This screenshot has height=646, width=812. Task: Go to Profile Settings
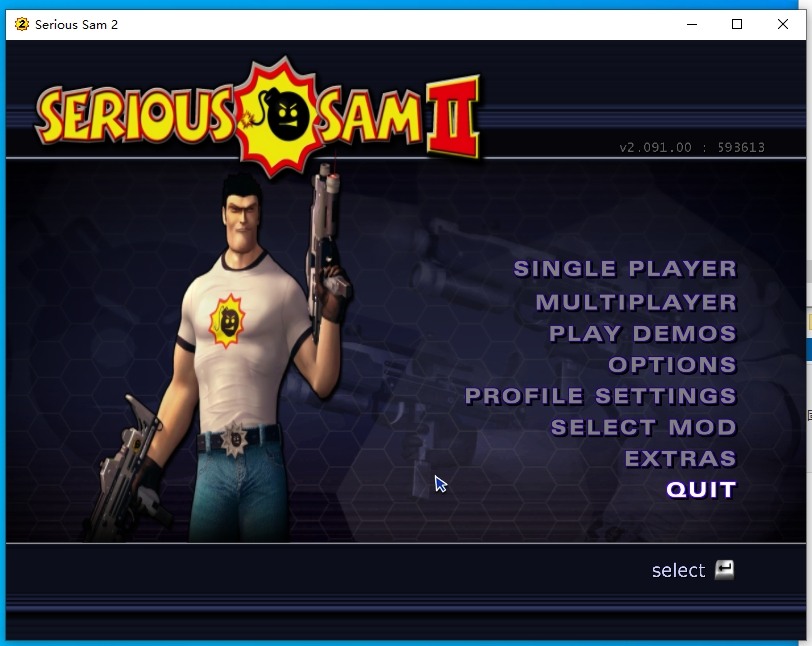601,396
